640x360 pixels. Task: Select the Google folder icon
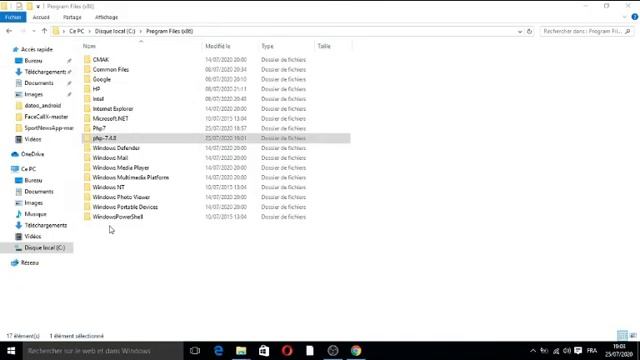[x=87, y=79]
